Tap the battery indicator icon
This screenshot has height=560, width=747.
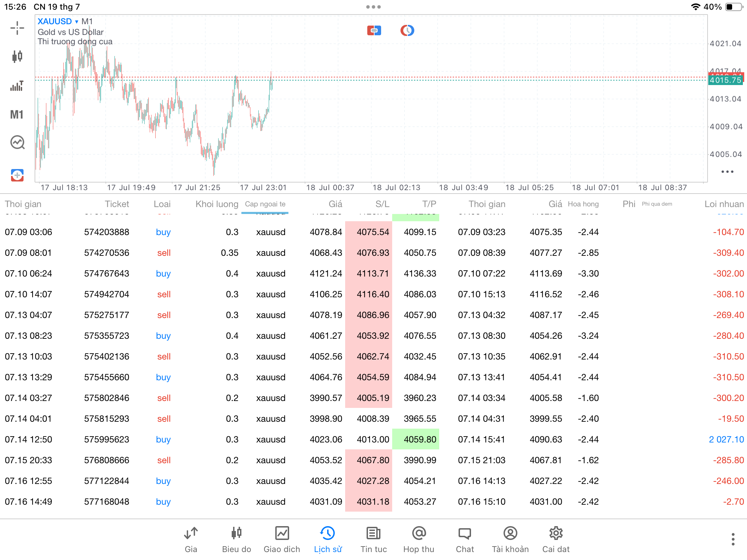(734, 7)
